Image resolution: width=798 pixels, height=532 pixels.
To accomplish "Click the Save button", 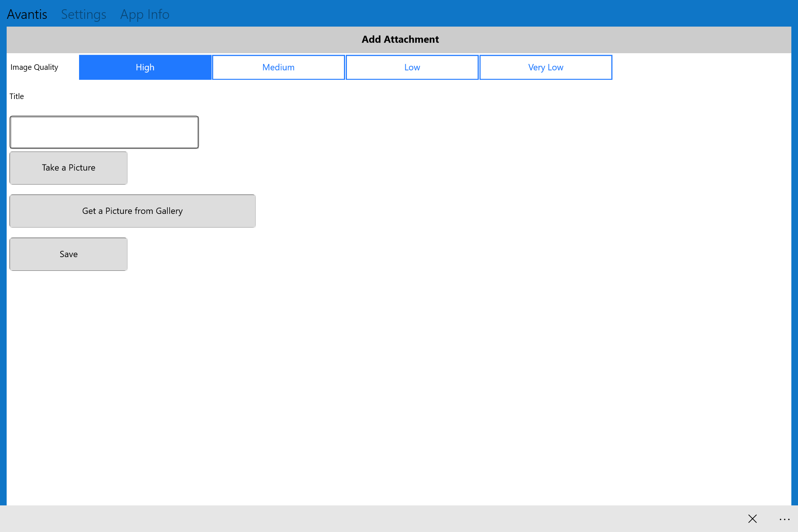I will coord(68,253).
